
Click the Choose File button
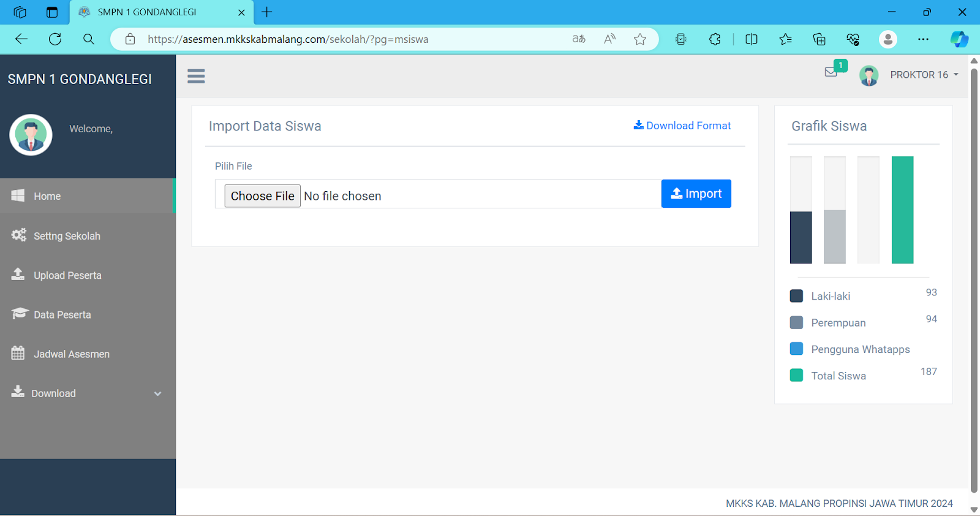pos(262,196)
